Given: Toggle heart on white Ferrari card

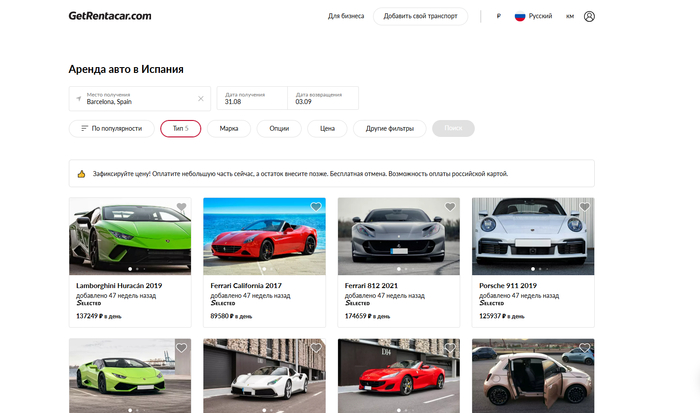Looking at the screenshot, I should coord(316,347).
